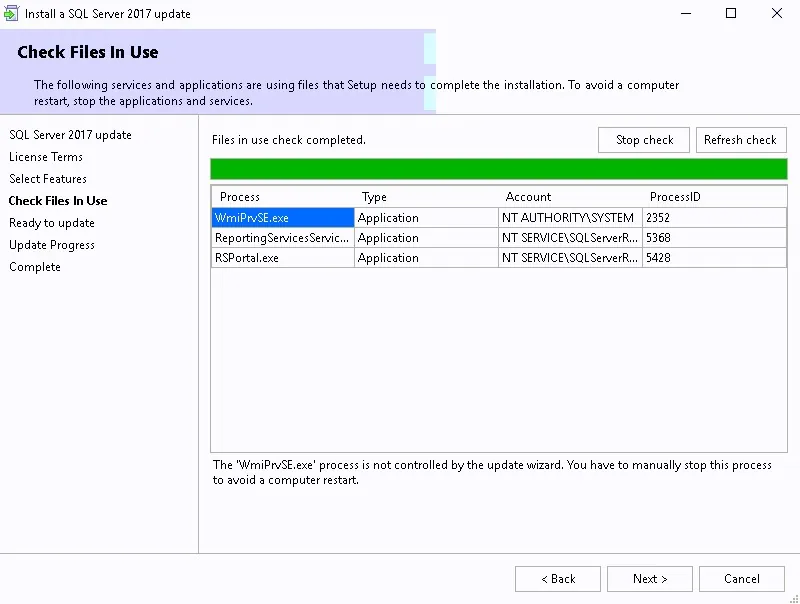
Task: Sort by the ProcessID column header
Action: pyautogui.click(x=714, y=197)
